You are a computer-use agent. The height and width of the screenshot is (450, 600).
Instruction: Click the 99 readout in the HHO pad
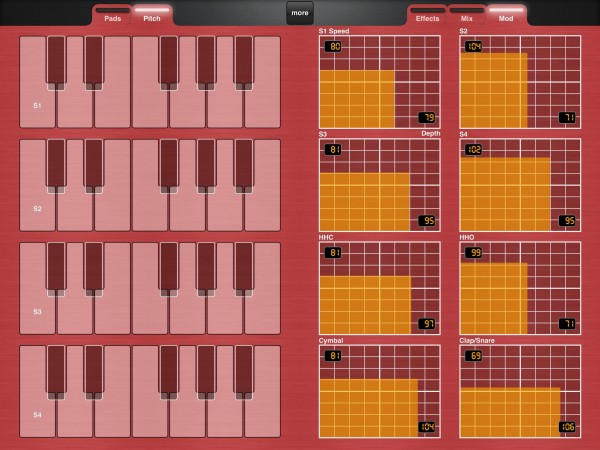coord(474,253)
